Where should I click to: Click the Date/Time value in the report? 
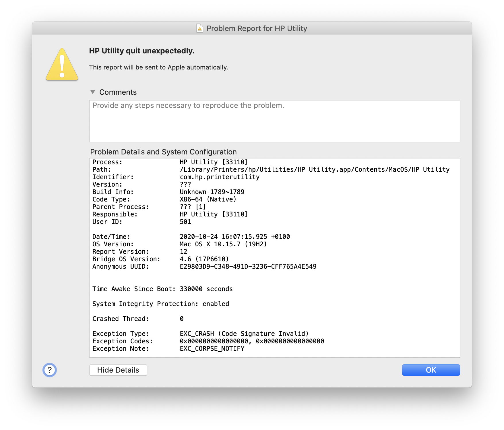pyautogui.click(x=234, y=237)
